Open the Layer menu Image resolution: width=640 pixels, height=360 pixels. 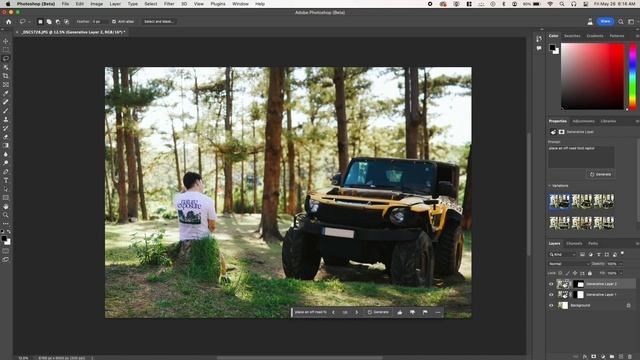[115, 4]
